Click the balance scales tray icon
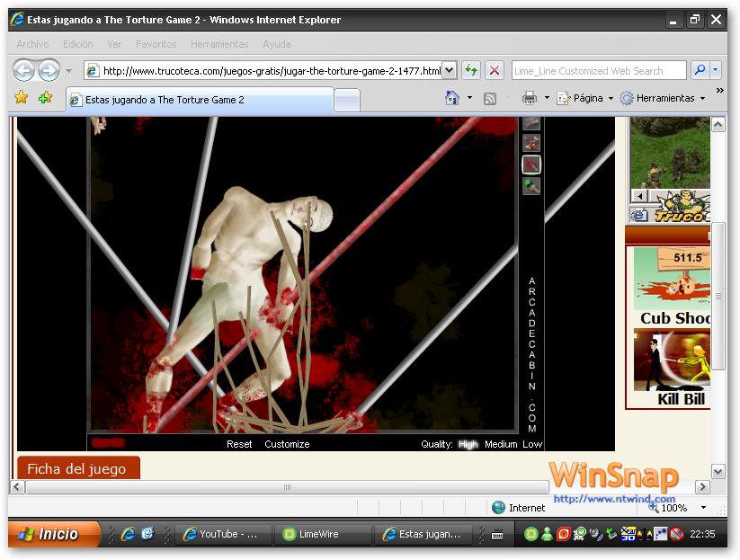Image resolution: width=740 pixels, height=560 pixels. click(645, 534)
